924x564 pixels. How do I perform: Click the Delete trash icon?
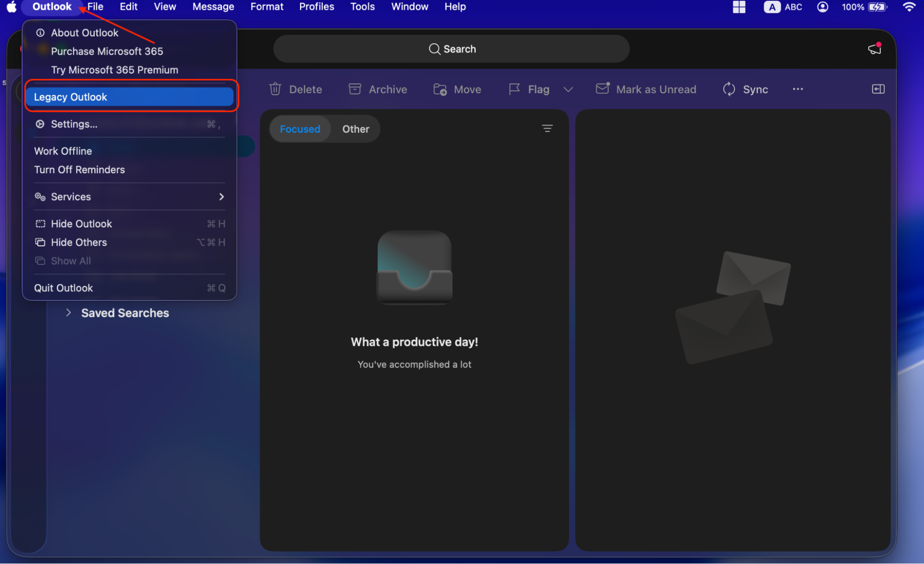point(275,89)
